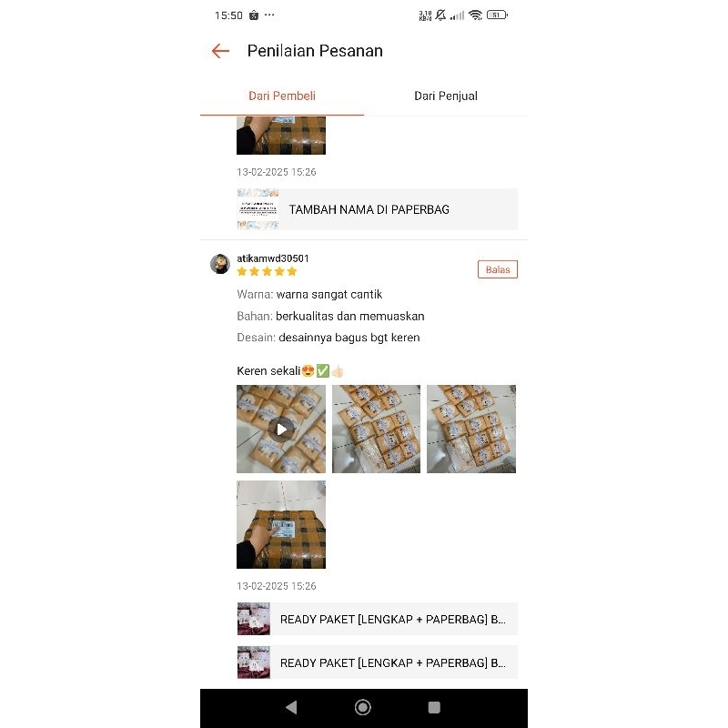
Task: Tap the Wi-Fi status icon
Action: (475, 15)
